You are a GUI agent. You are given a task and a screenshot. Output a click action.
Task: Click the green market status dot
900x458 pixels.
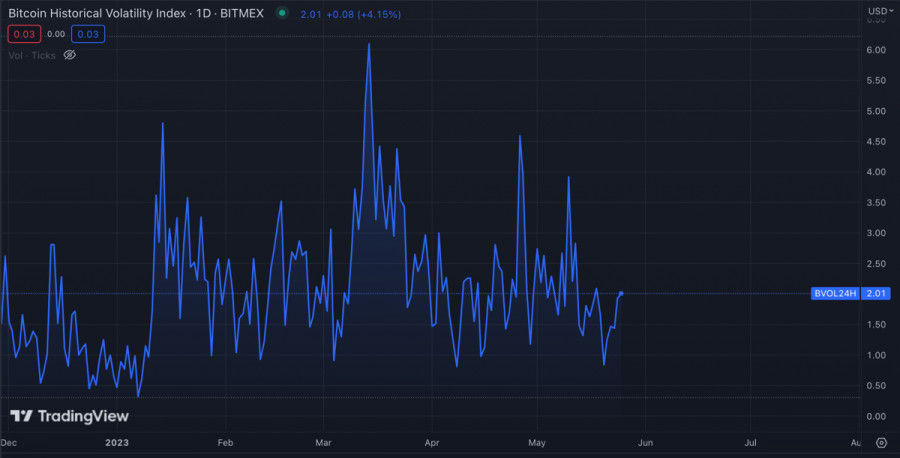coord(282,13)
